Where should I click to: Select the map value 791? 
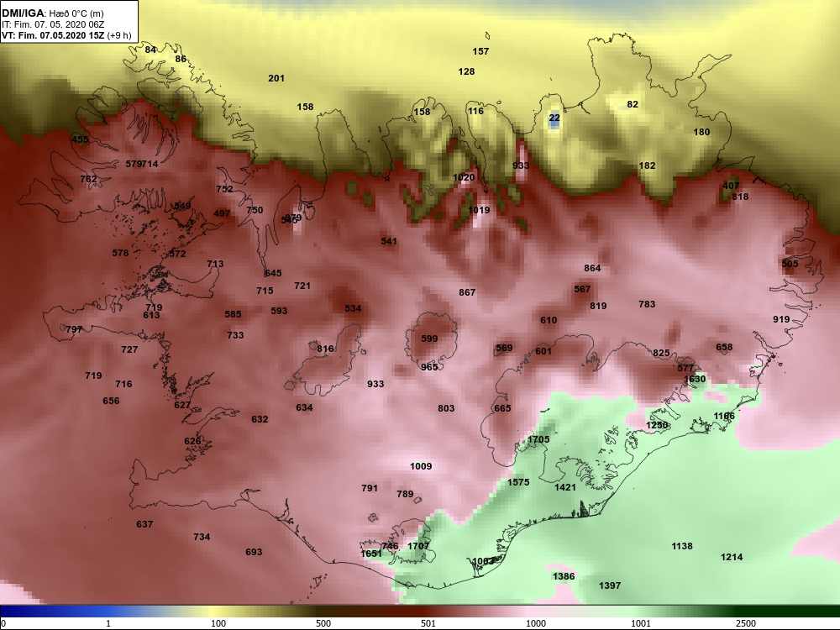tap(370, 488)
